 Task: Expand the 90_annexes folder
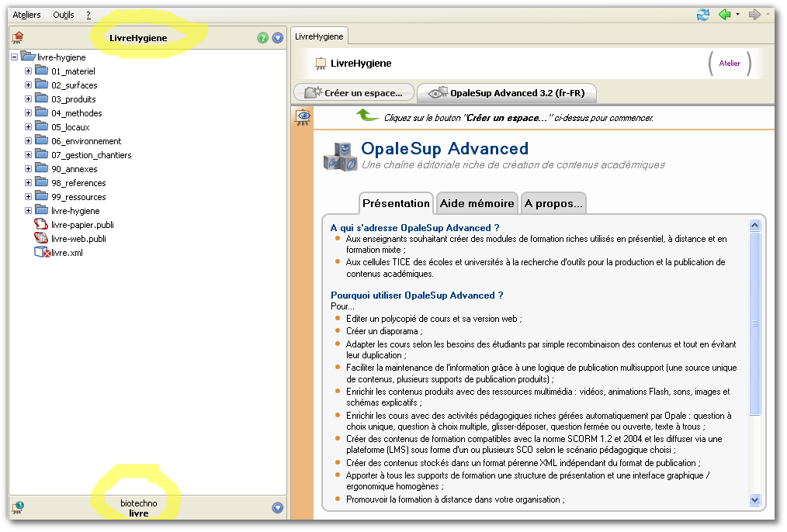click(28, 169)
